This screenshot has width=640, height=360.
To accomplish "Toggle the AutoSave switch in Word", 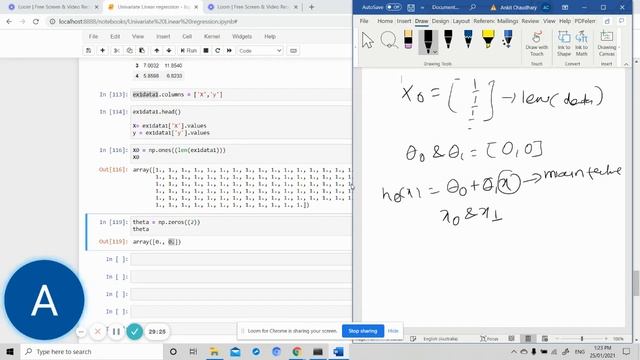I will pyautogui.click(x=393, y=7).
